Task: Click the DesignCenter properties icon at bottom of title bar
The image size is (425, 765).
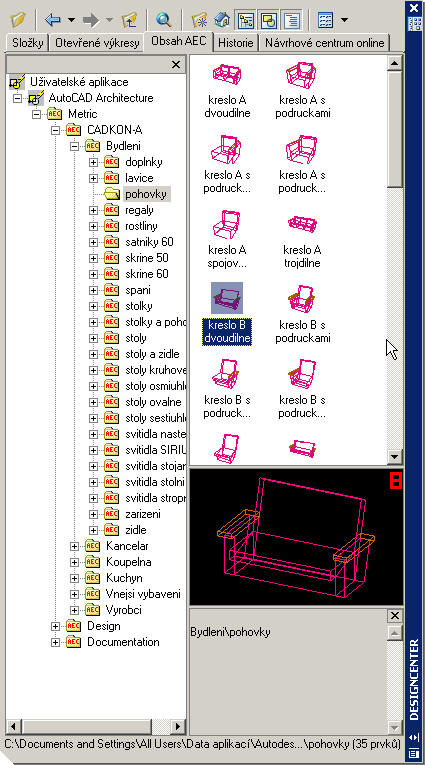Action: tap(414, 753)
